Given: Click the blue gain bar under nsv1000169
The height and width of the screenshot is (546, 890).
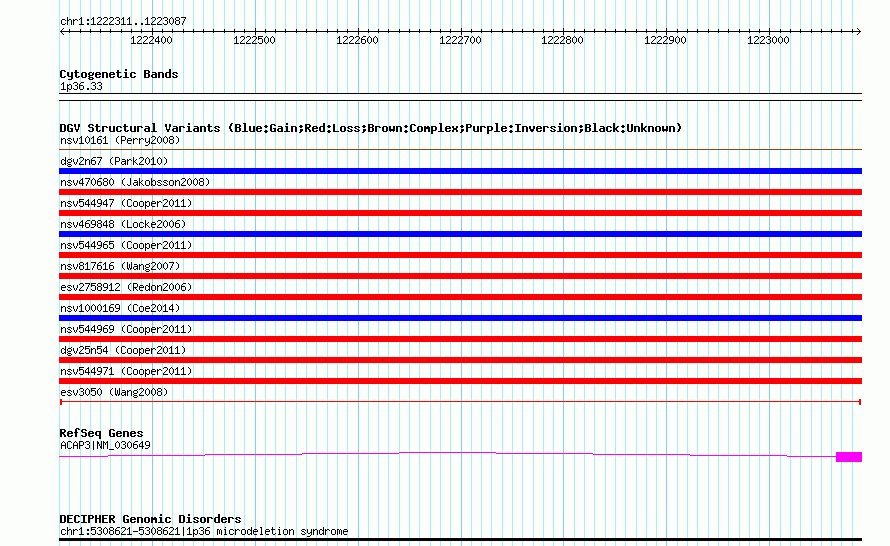Looking at the screenshot, I should [460, 318].
